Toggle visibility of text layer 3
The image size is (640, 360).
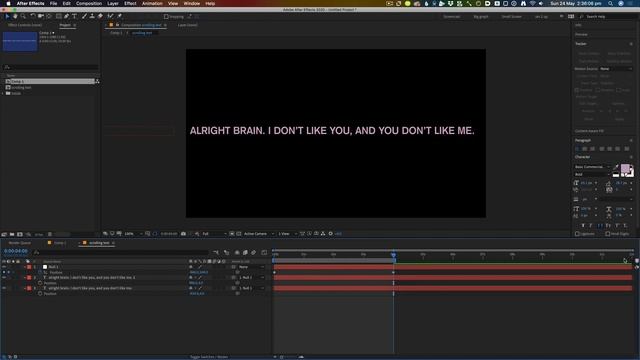(4, 288)
